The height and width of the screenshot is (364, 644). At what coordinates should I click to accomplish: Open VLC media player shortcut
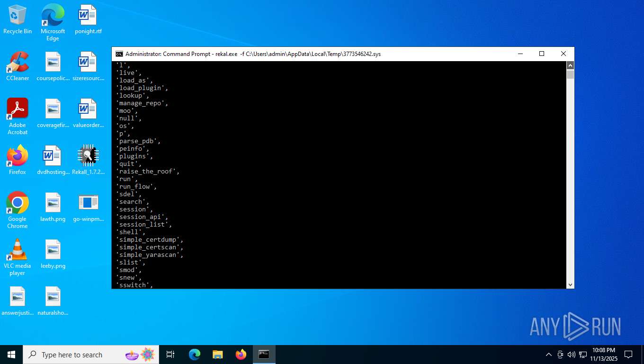(18, 257)
